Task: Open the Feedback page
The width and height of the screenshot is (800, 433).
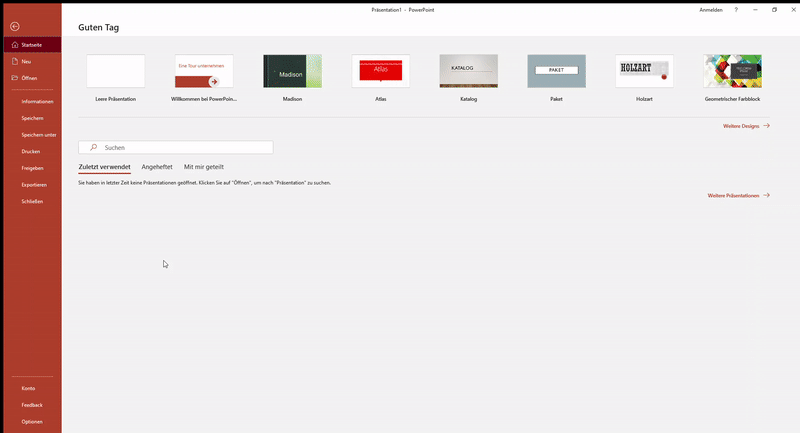Action: 32,405
